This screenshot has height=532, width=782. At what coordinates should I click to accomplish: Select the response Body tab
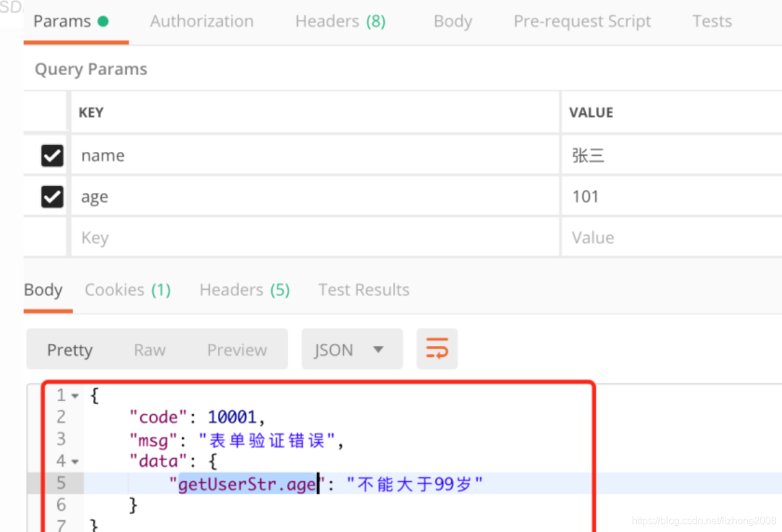[x=43, y=290]
